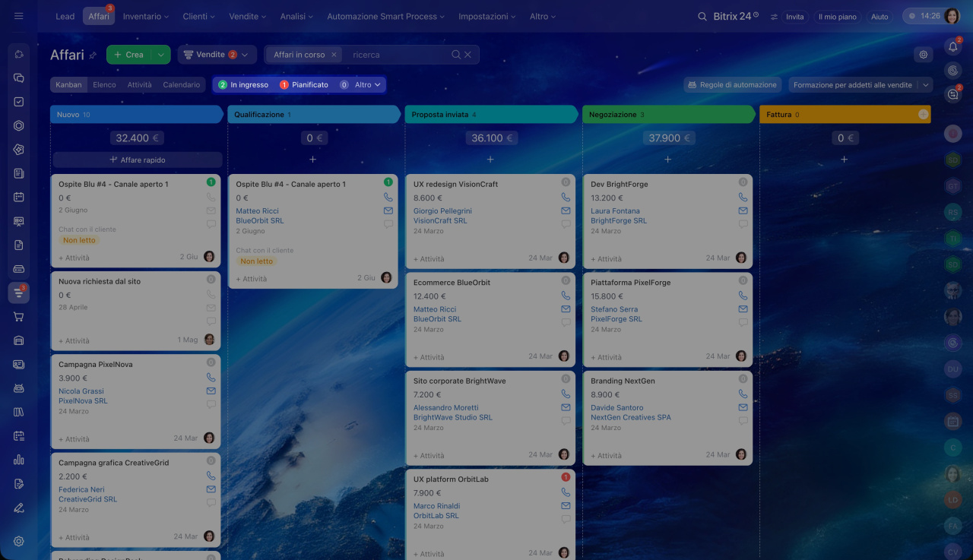Viewport: 973px width, 560px height.
Task: Switch to the Attività view tab
Action: coord(139,85)
